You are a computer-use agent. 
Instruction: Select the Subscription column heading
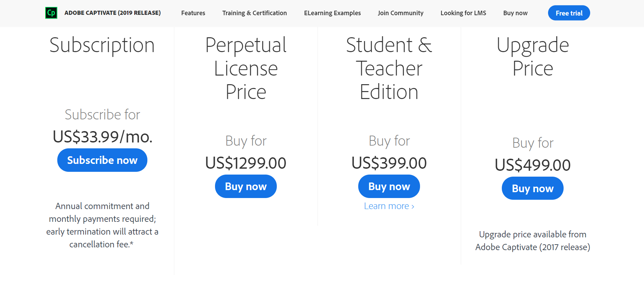[102, 45]
